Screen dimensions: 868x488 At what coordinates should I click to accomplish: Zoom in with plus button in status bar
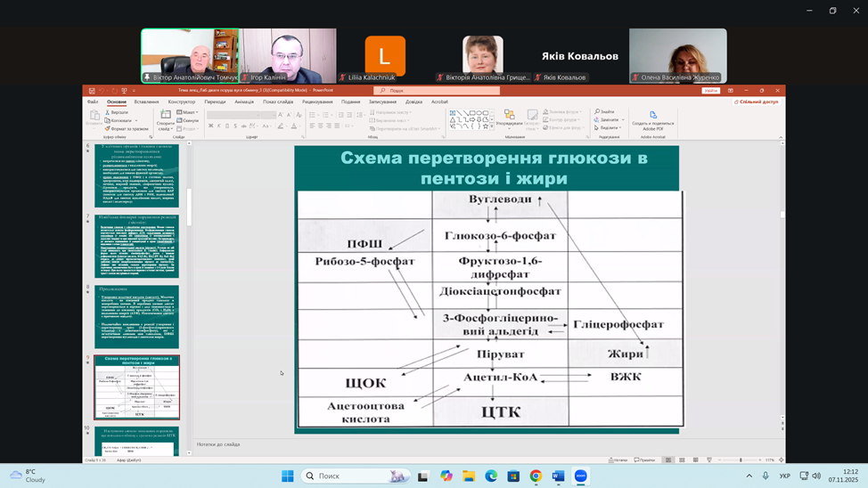coord(760,460)
